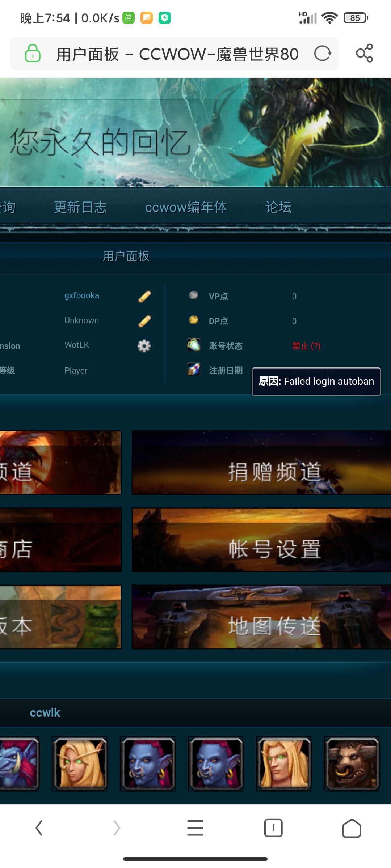Select the blonde blood elf female portrait
This screenshot has width=391, height=868.
(x=80, y=763)
